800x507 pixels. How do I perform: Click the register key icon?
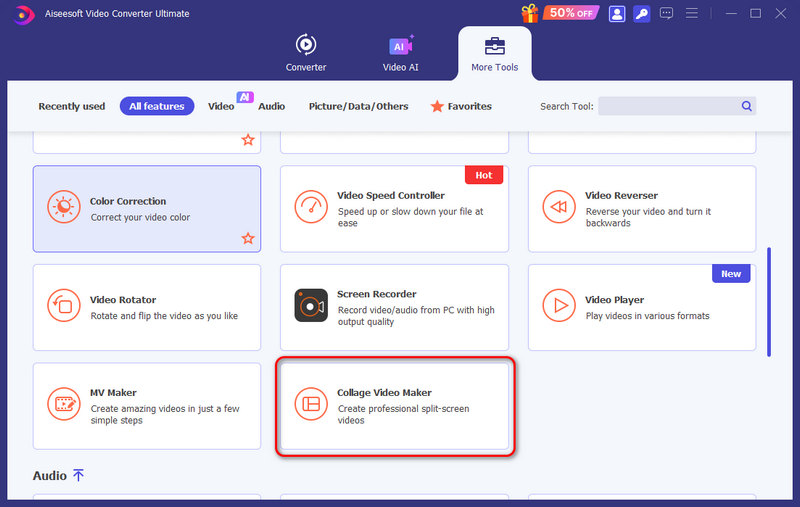coord(642,14)
